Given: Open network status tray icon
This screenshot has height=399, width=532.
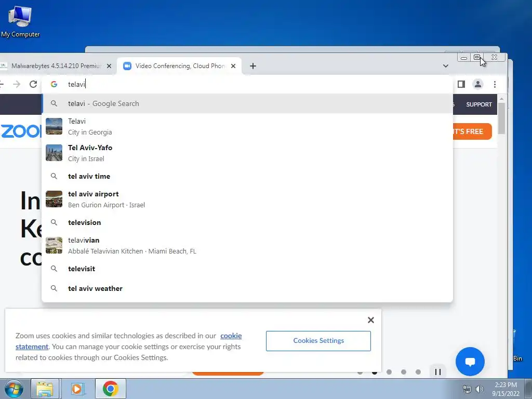Looking at the screenshot, I should click(x=467, y=389).
